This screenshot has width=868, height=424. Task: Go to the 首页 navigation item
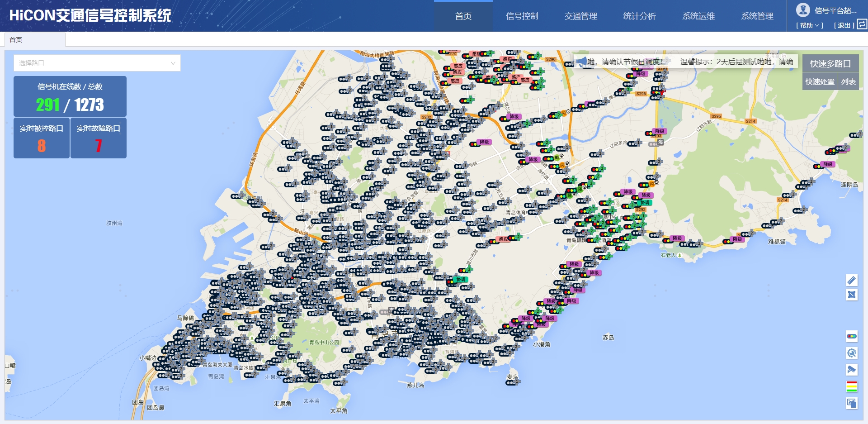463,16
